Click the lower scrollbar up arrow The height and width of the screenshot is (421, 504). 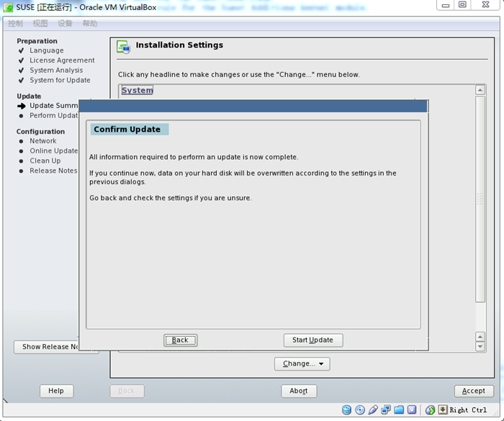[480, 337]
